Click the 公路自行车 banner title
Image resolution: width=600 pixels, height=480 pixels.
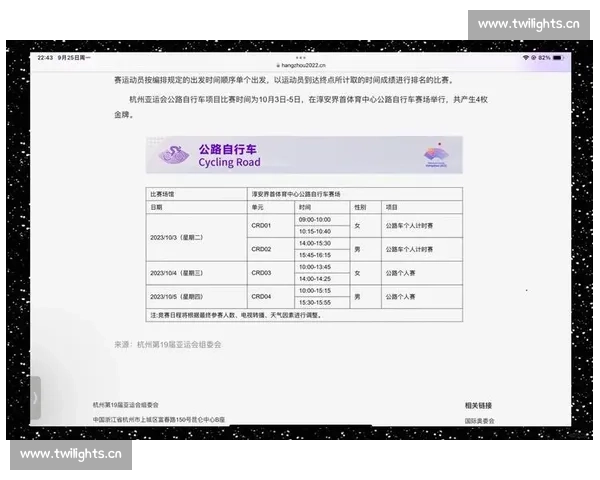tap(227, 149)
